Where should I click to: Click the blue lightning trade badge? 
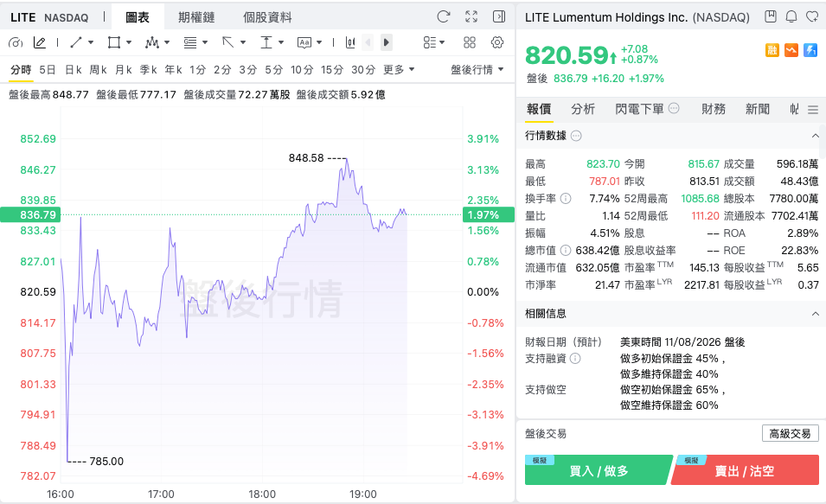[810, 50]
